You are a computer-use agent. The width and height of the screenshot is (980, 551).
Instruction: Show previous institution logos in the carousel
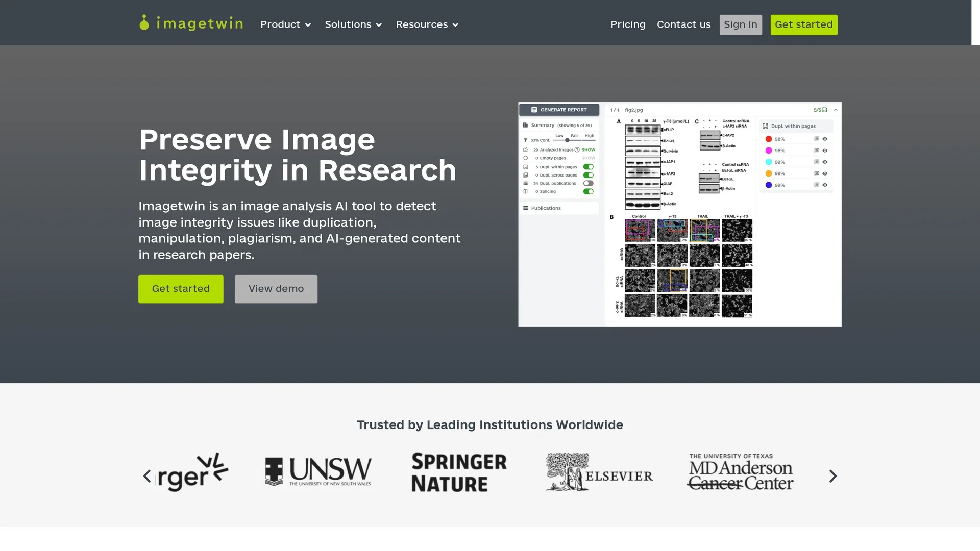147,476
